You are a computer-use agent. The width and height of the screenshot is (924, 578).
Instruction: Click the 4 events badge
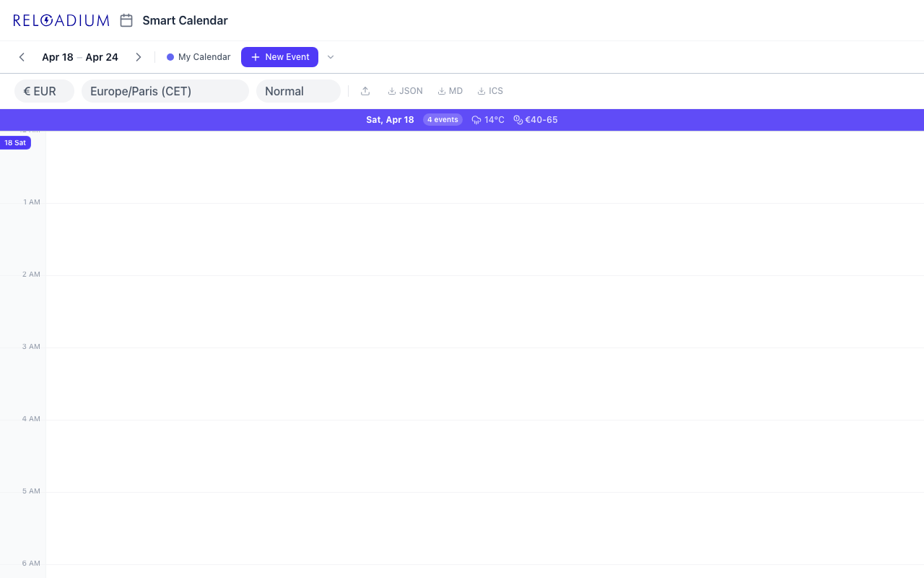tap(443, 120)
